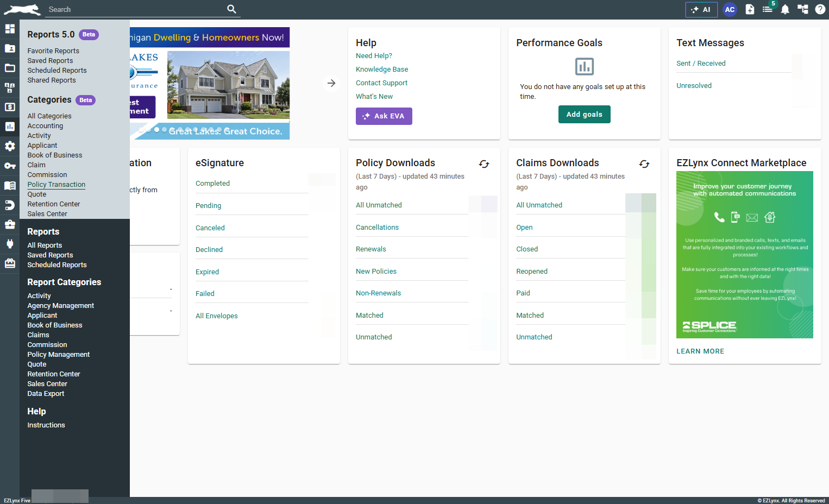Refresh the Policy Downloads card
The width and height of the screenshot is (829, 504).
click(484, 164)
